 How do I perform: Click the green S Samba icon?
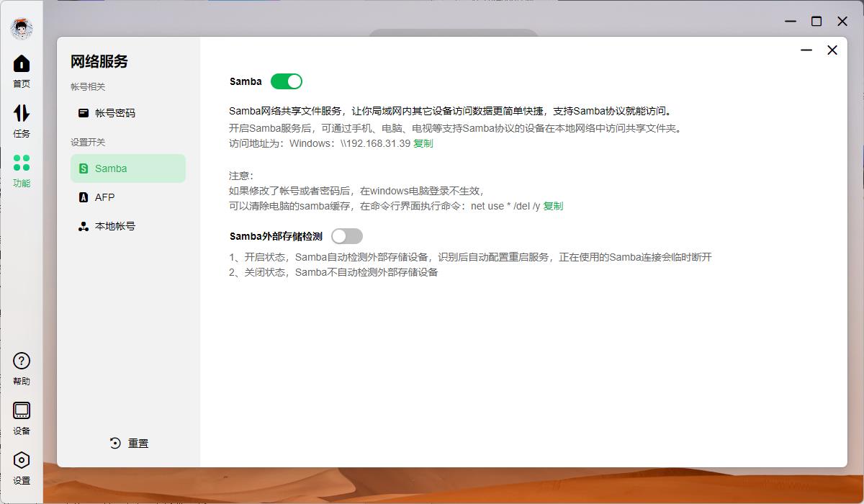(84, 168)
